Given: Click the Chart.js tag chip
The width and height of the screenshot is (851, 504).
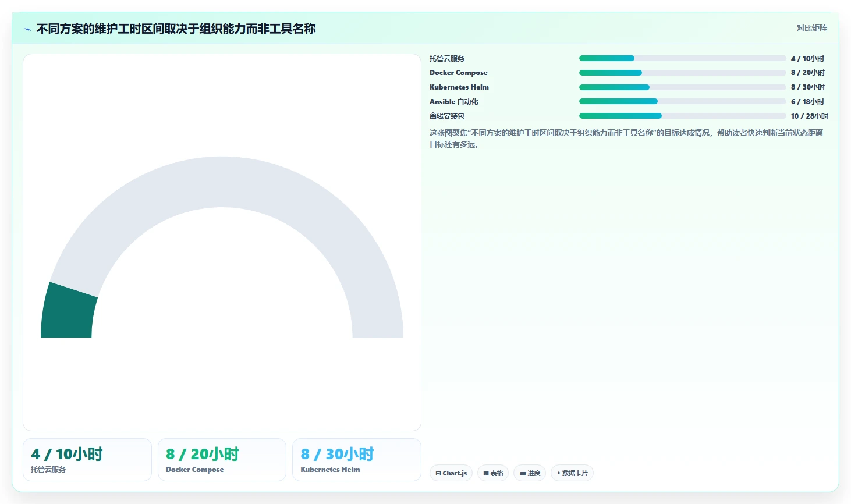Looking at the screenshot, I should 451,473.
